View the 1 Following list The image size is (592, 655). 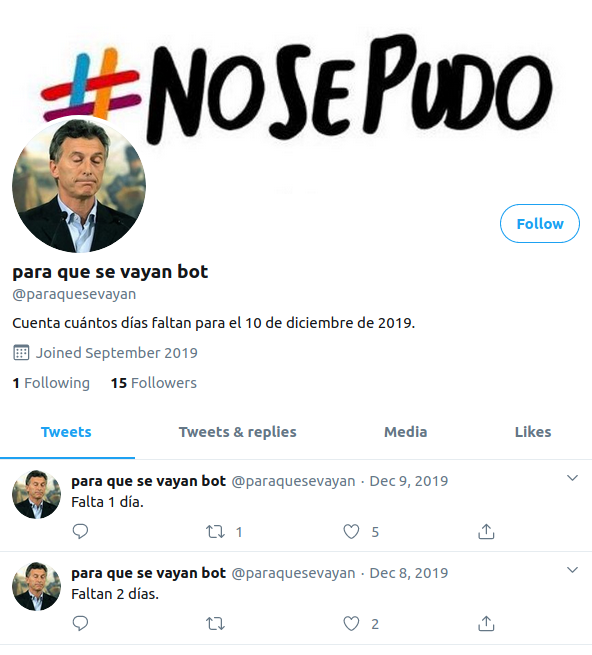[x=51, y=383]
